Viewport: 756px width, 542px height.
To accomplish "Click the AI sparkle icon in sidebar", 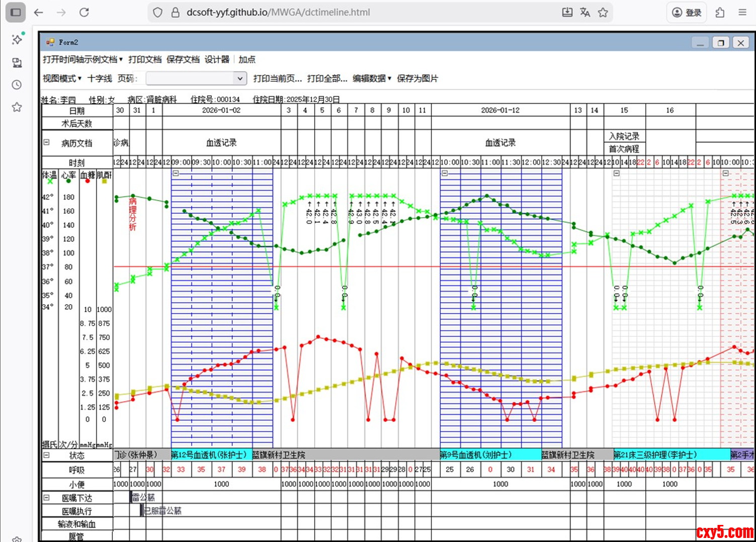I will [17, 39].
